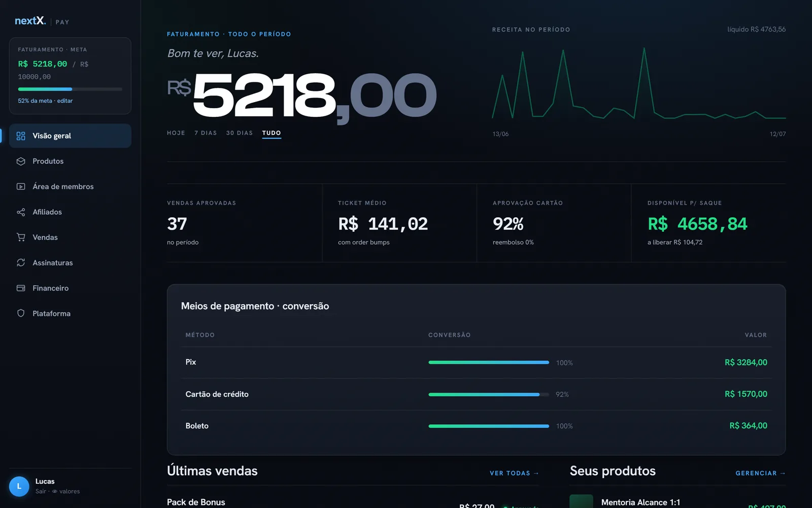812x508 pixels.
Task: Select the TUDO period tab
Action: pos(272,133)
